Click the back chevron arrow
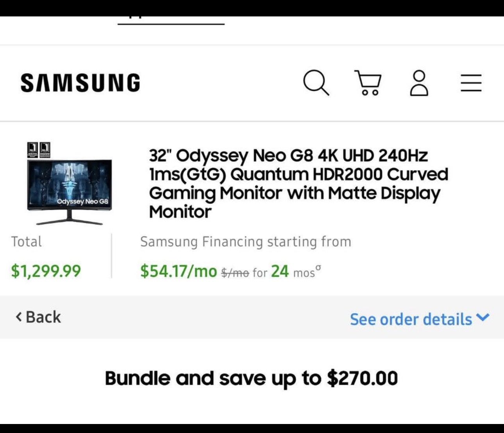The width and height of the screenshot is (504, 433). coord(18,317)
